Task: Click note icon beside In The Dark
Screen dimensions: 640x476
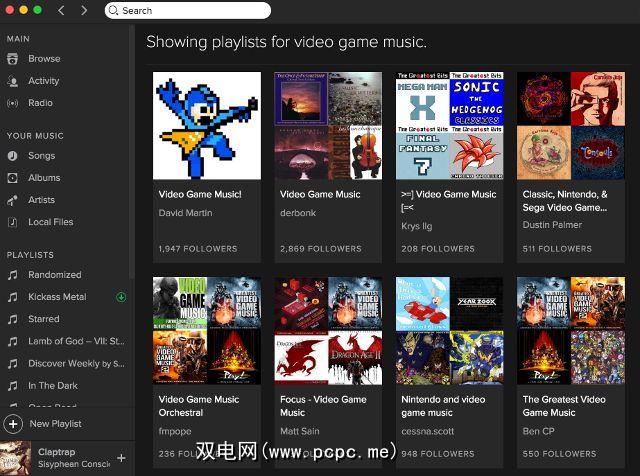Action: click(x=13, y=385)
